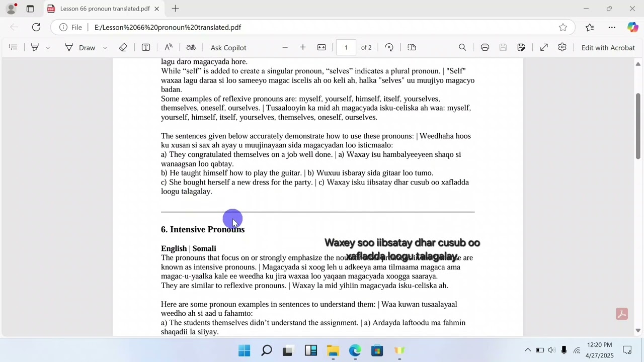
Task: Open the Windows Start menu
Action: pyautogui.click(x=244, y=350)
